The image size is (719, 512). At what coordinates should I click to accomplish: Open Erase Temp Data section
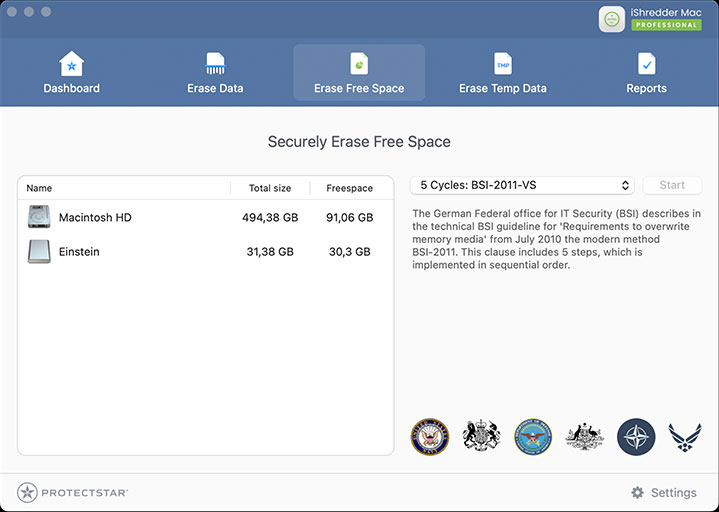tap(502, 73)
